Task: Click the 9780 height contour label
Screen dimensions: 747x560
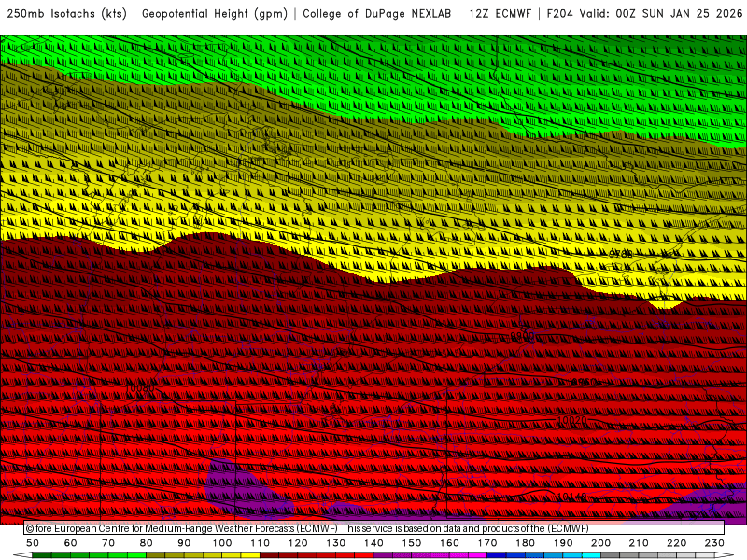Action: tap(621, 254)
